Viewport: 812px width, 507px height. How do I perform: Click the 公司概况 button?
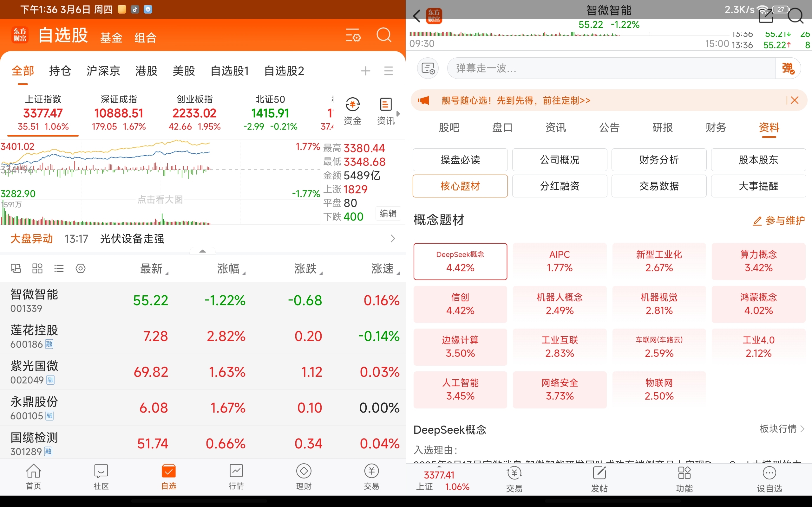559,160
